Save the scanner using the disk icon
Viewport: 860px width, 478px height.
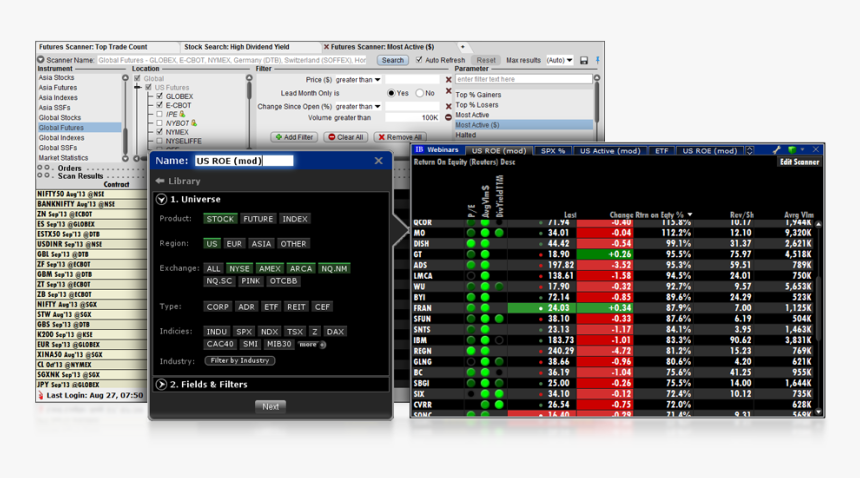click(x=584, y=60)
